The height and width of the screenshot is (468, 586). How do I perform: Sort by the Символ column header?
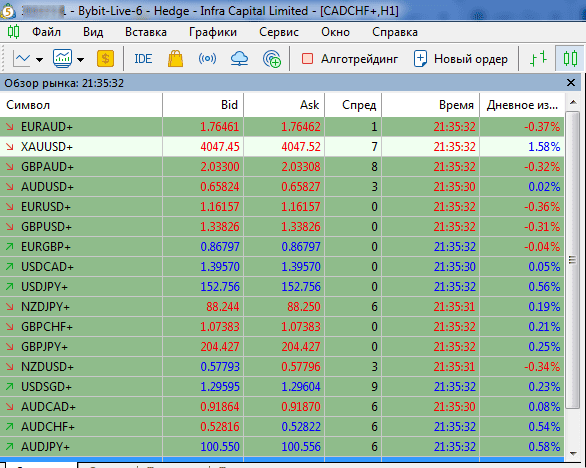pyautogui.click(x=81, y=105)
